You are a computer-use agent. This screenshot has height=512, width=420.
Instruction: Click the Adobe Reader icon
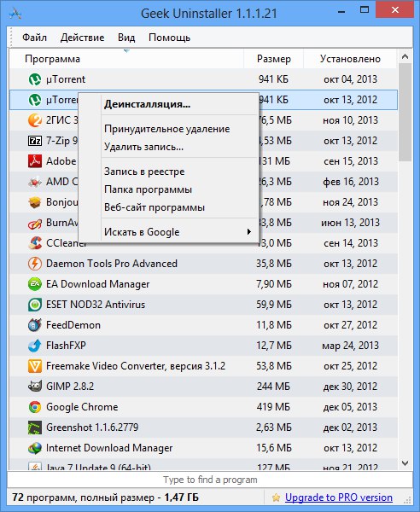pos(35,161)
